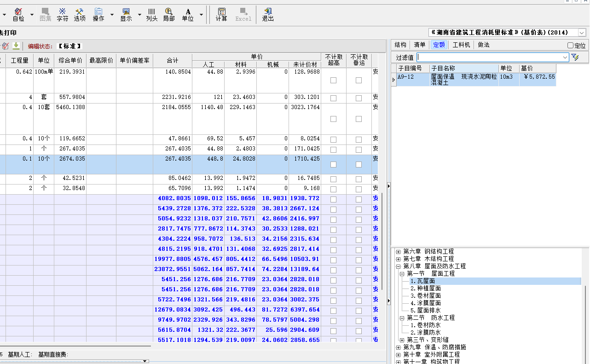
Task: Collapse 第八章 屋面及防水工程 tree node
Action: pyautogui.click(x=398, y=266)
